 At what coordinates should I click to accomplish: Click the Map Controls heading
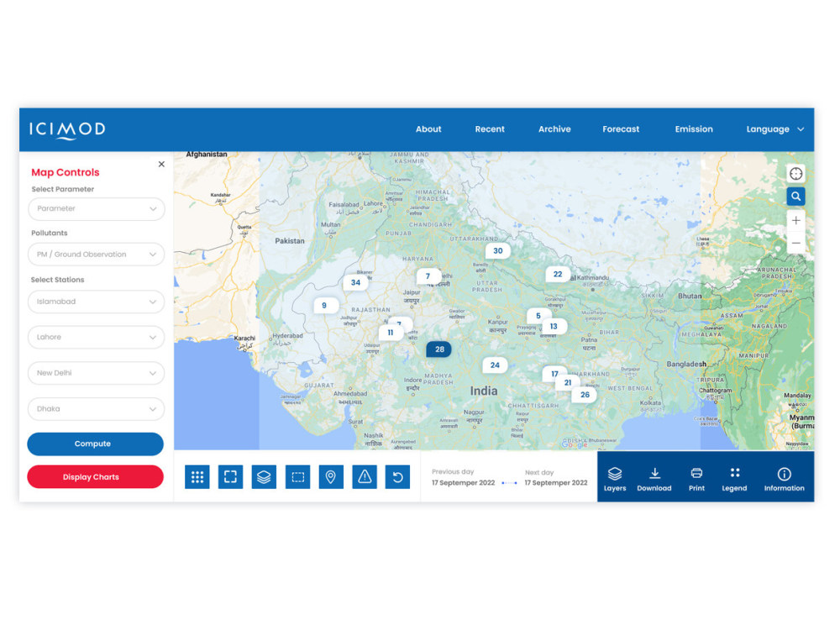point(66,172)
